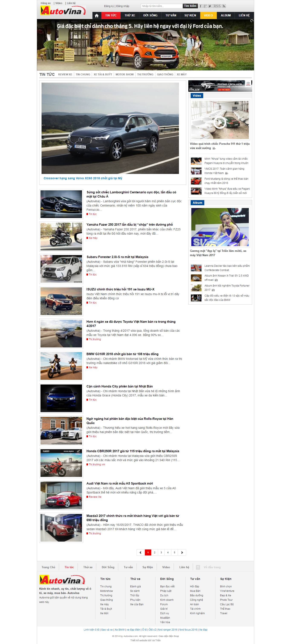291x644 pixels.
Task: Open the Nissan X-Trail album link
Action: [226, 278]
